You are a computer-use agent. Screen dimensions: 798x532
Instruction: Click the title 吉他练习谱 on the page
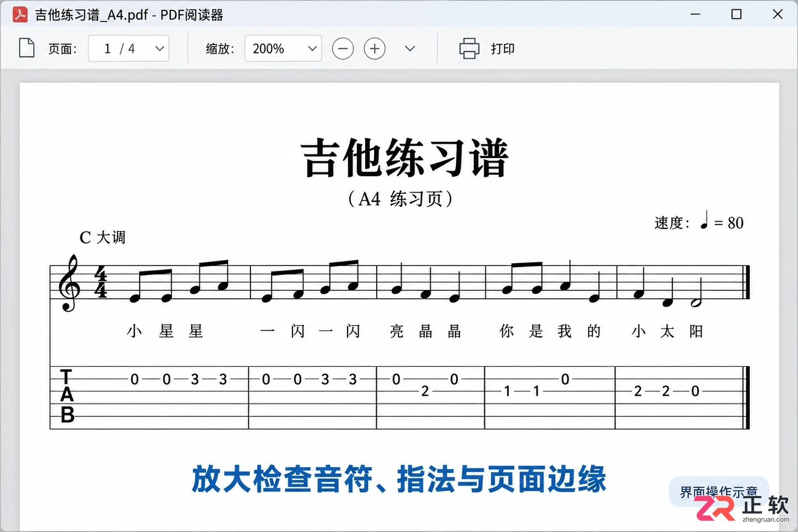click(x=405, y=158)
